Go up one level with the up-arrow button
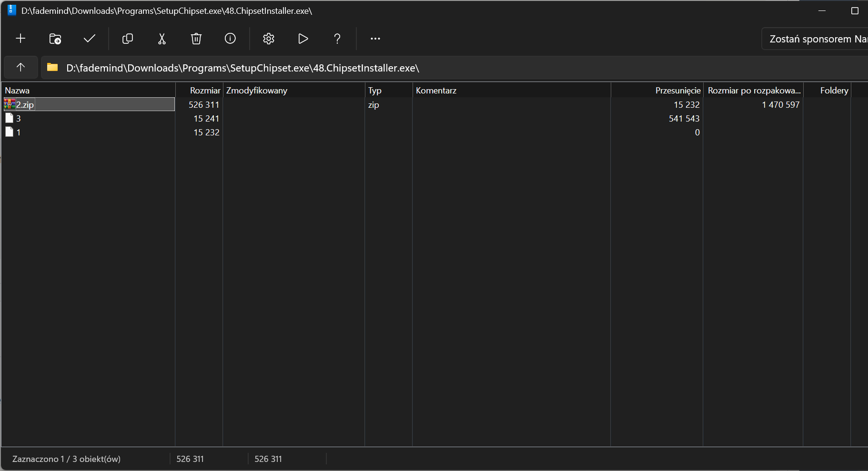This screenshot has width=868, height=471. (x=20, y=67)
